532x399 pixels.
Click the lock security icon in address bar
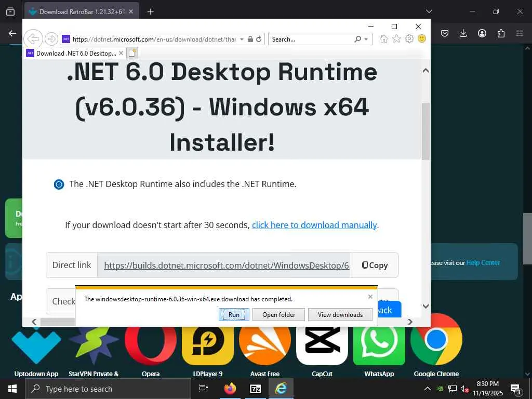[x=250, y=39]
